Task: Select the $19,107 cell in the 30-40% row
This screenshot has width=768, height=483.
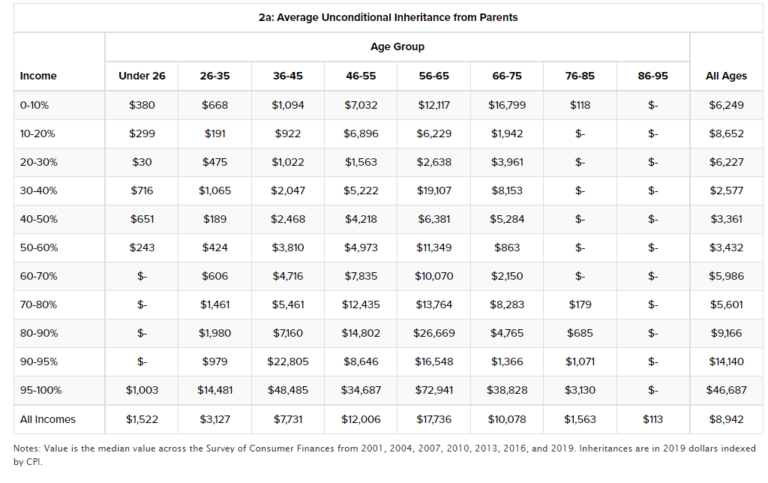Action: [x=433, y=190]
